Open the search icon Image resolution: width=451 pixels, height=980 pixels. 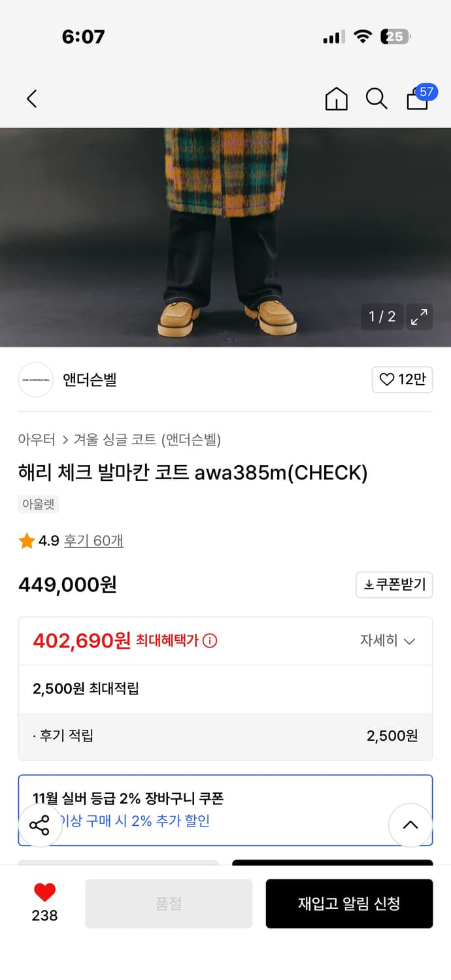(x=376, y=99)
